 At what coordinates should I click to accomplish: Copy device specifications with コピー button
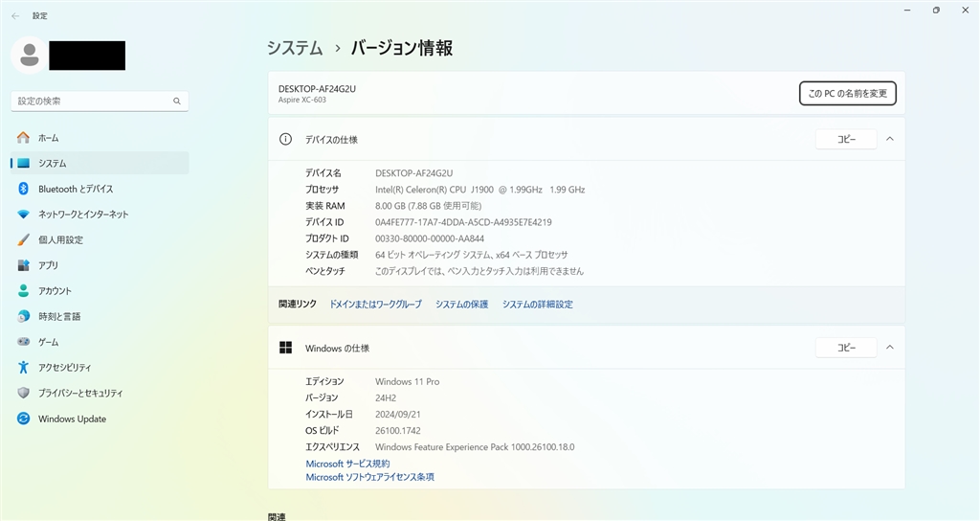[846, 140]
